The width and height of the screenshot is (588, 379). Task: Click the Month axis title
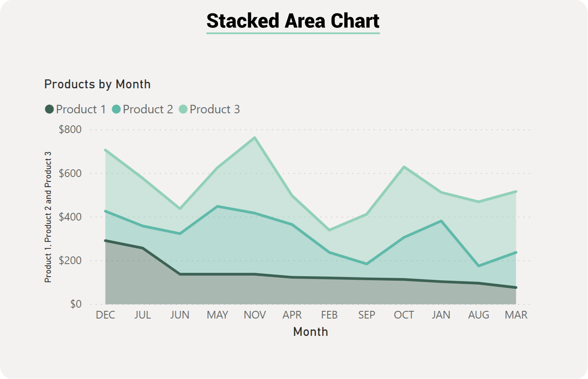point(311,332)
